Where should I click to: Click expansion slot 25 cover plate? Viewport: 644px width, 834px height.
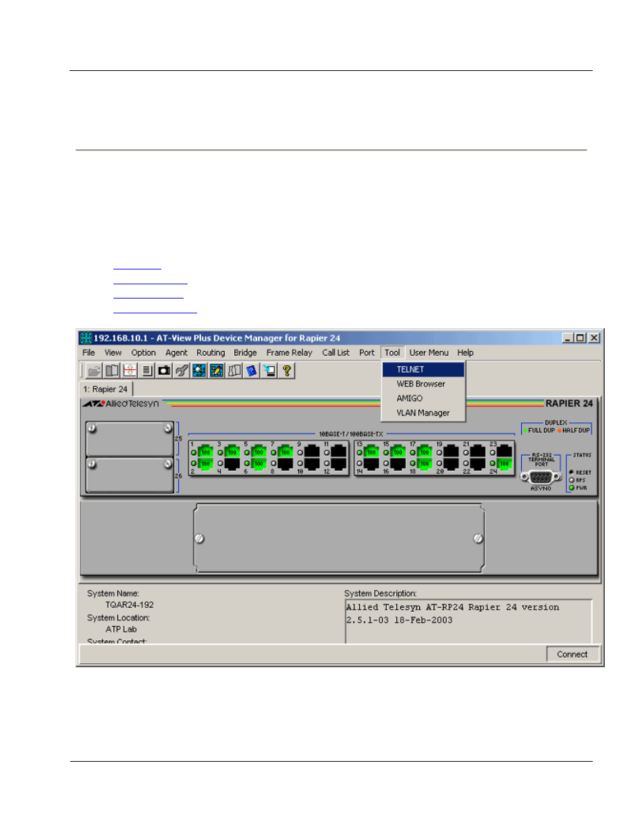[130, 439]
